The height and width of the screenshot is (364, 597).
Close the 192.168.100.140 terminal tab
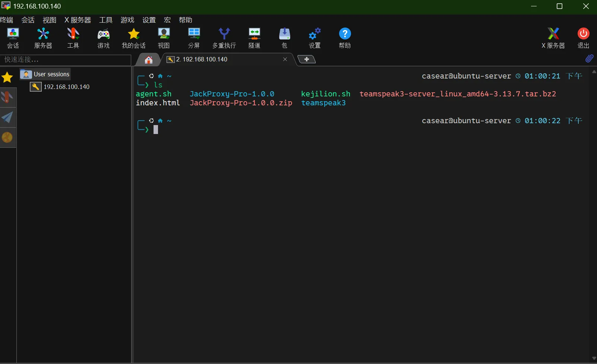pos(285,59)
